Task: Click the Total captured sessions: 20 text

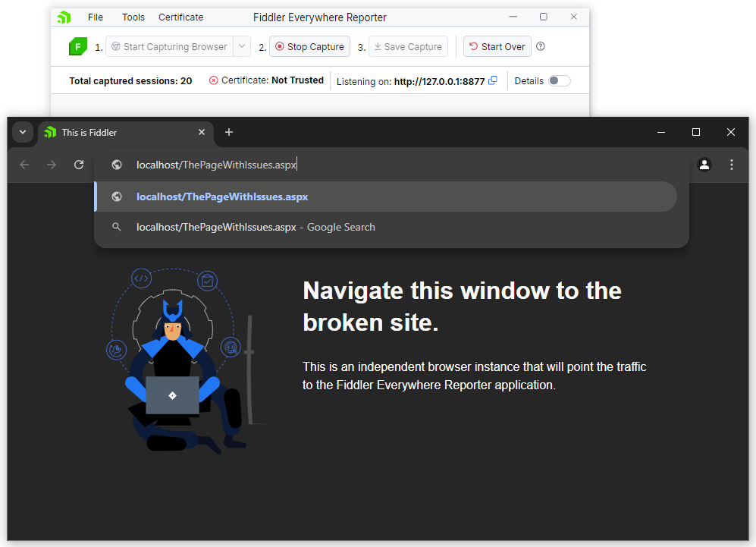Action: [x=130, y=81]
